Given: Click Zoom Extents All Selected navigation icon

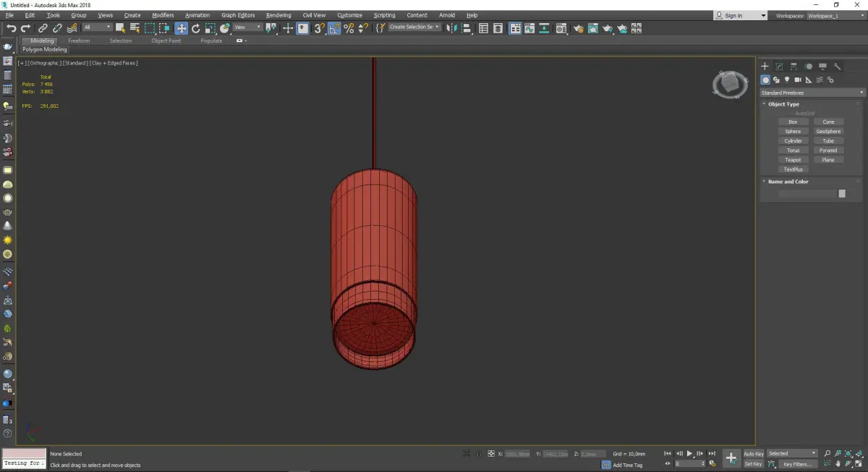Looking at the screenshot, I should click(x=860, y=453).
